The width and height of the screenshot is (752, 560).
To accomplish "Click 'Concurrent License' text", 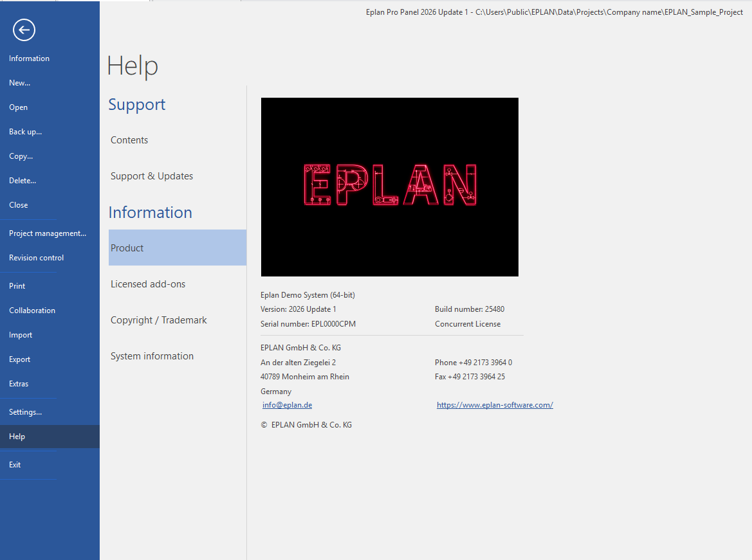I will [x=468, y=324].
